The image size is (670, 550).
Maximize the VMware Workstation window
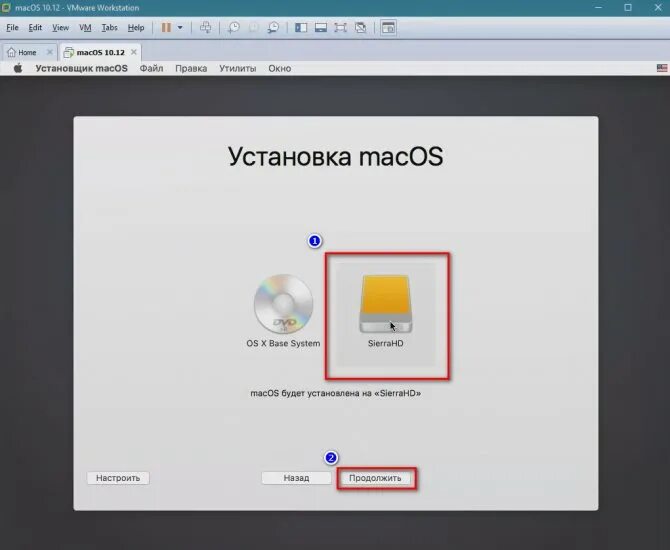(x=628, y=8)
